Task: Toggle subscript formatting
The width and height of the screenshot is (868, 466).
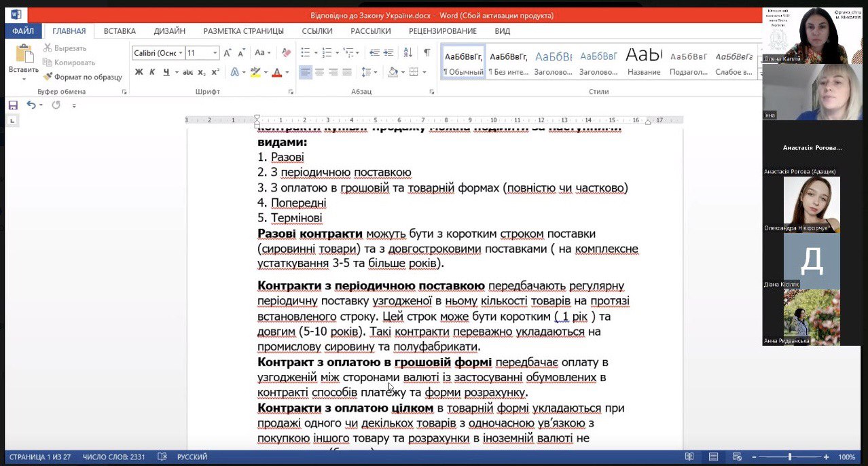Action: tap(202, 72)
